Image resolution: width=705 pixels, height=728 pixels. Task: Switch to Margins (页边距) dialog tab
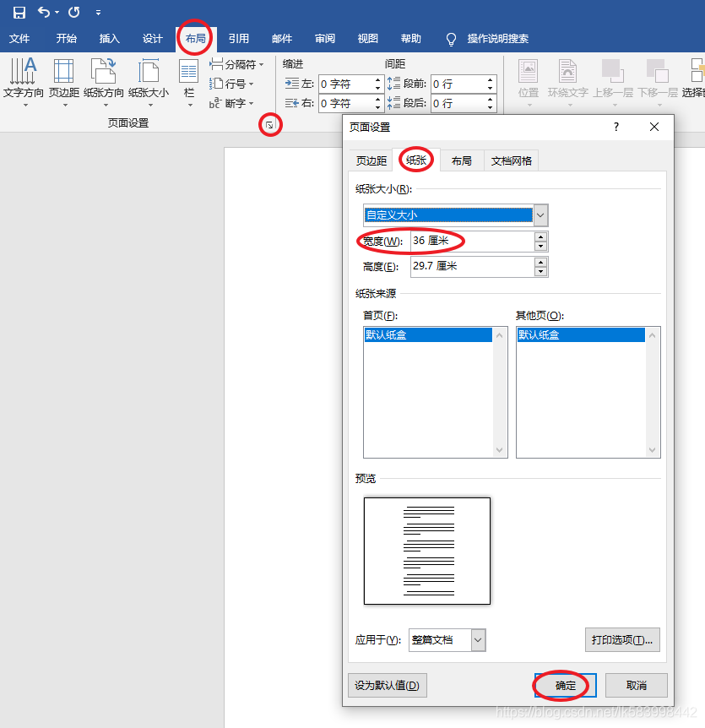point(371,160)
